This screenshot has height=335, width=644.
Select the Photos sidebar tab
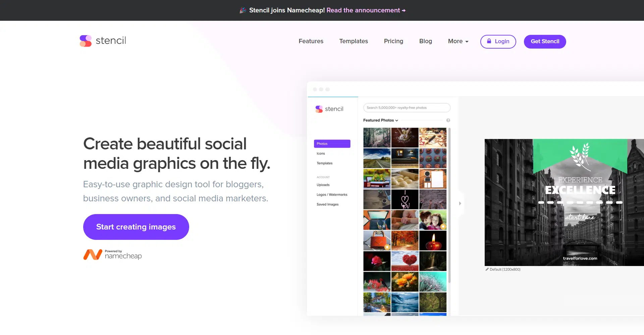[332, 144]
